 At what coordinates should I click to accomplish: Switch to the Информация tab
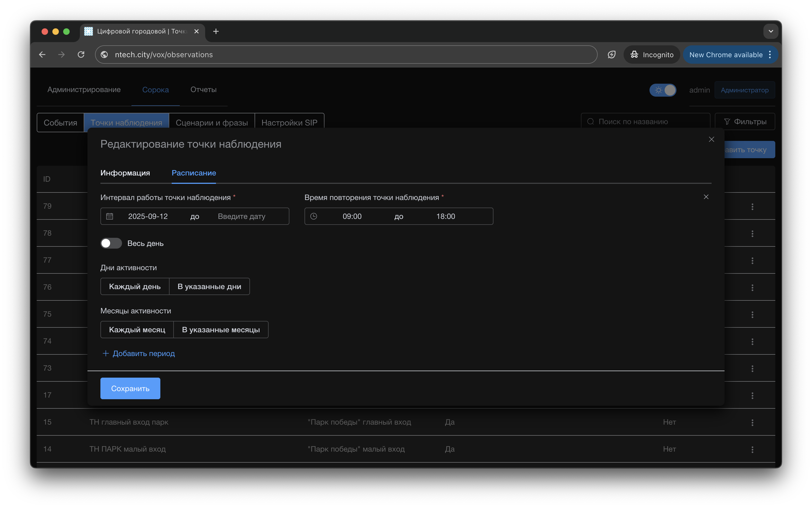(125, 173)
